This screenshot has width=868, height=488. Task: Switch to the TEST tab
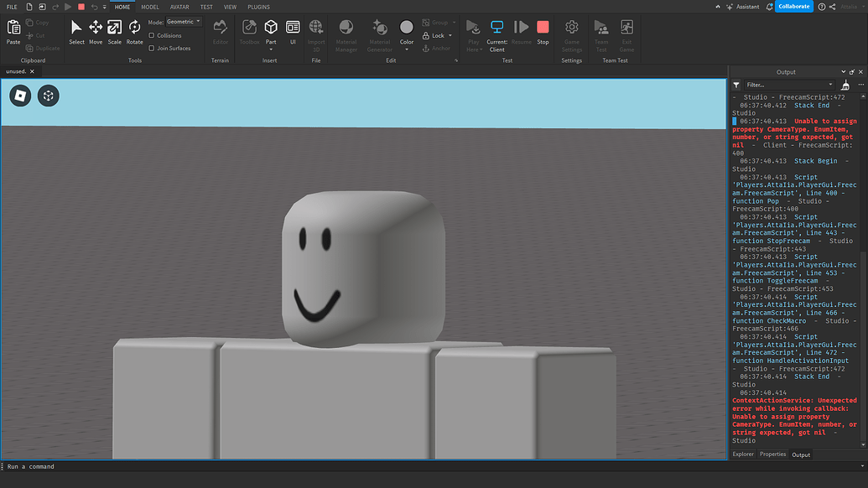pos(206,7)
